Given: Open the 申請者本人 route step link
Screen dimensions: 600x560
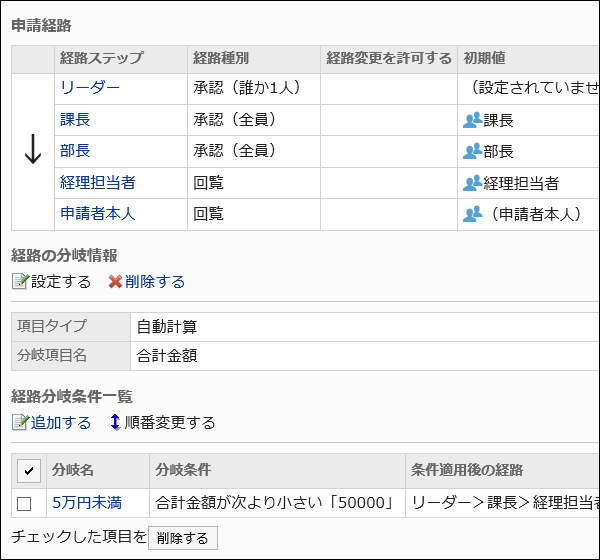Looking at the screenshot, I should 98,213.
